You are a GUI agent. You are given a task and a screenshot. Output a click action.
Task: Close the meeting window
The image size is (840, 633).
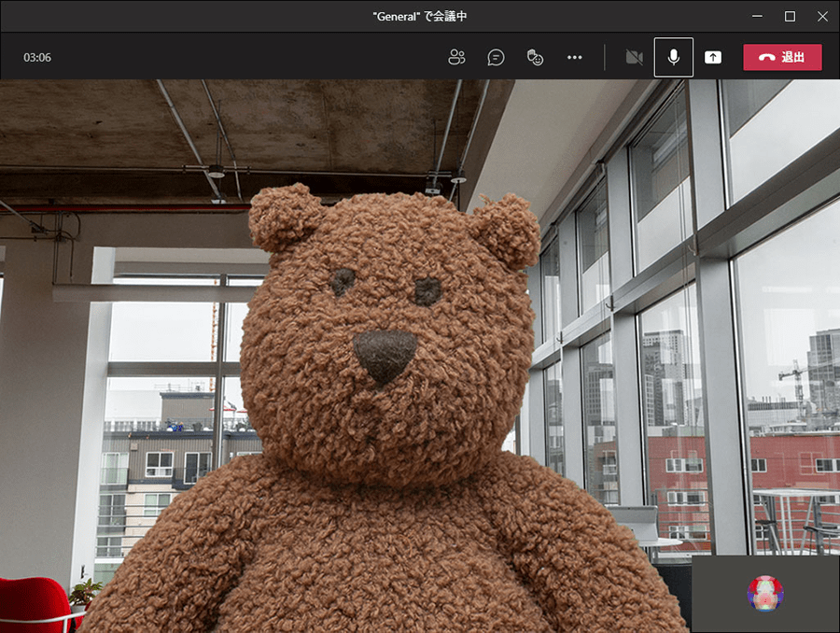point(822,16)
